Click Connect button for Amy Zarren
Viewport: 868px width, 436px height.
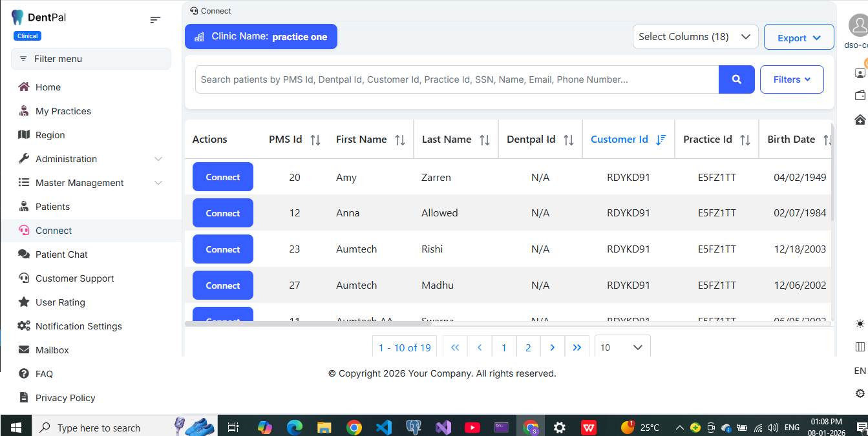[222, 177]
